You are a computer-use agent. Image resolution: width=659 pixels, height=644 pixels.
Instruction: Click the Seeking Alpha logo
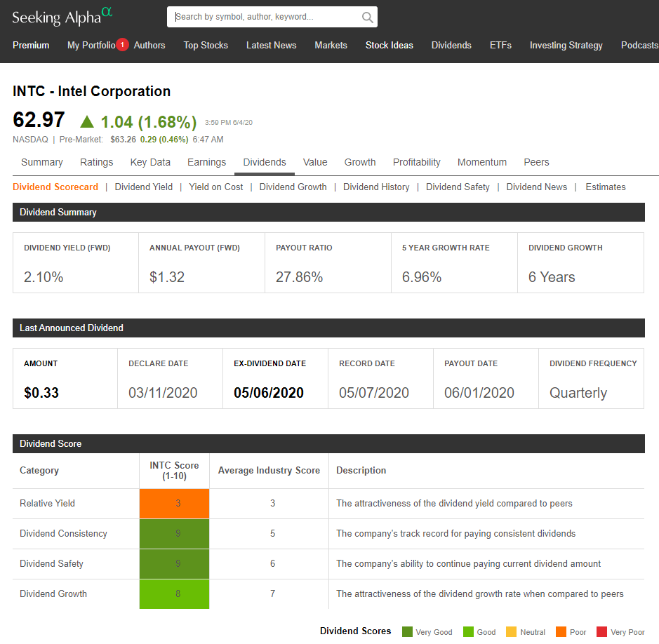(x=62, y=16)
